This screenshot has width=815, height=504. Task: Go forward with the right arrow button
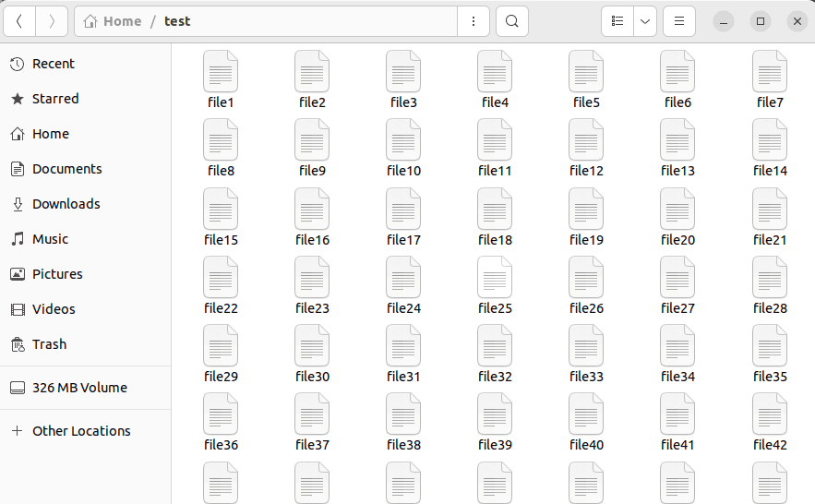pos(52,21)
